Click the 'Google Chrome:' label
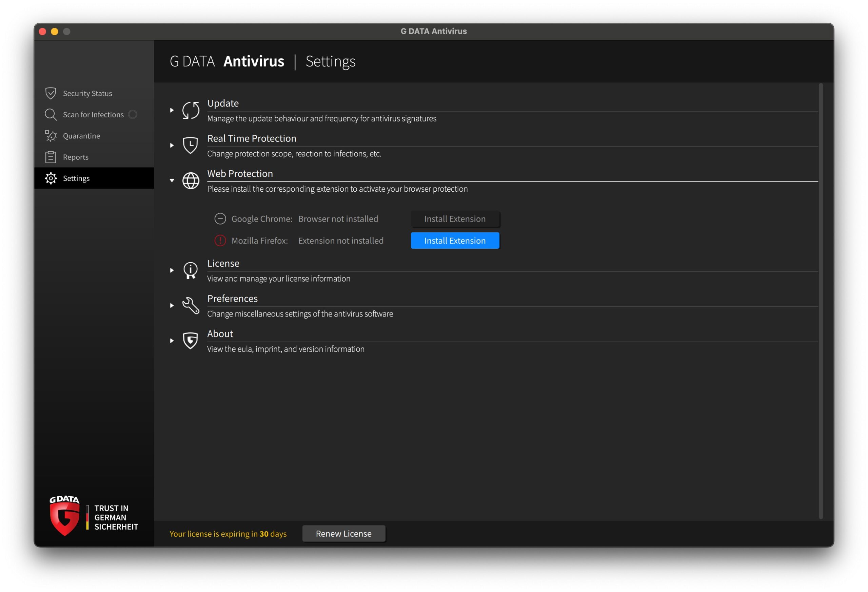This screenshot has height=592, width=868. (x=262, y=218)
